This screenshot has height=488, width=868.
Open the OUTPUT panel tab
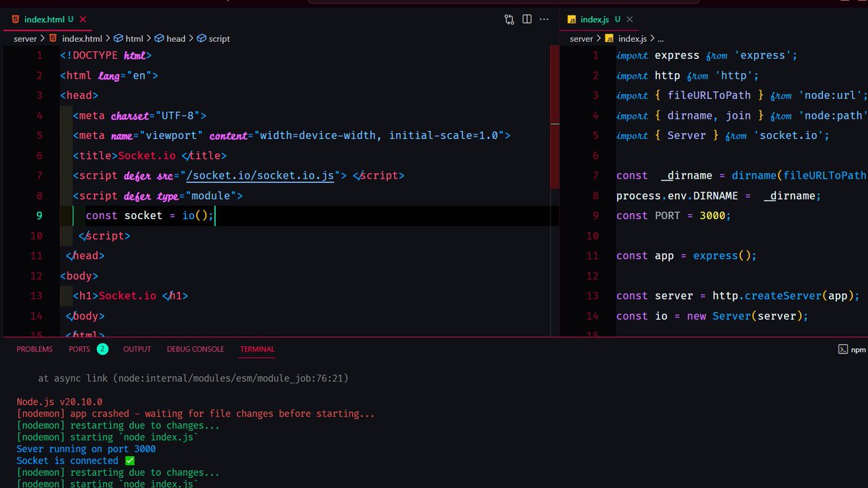tap(137, 349)
